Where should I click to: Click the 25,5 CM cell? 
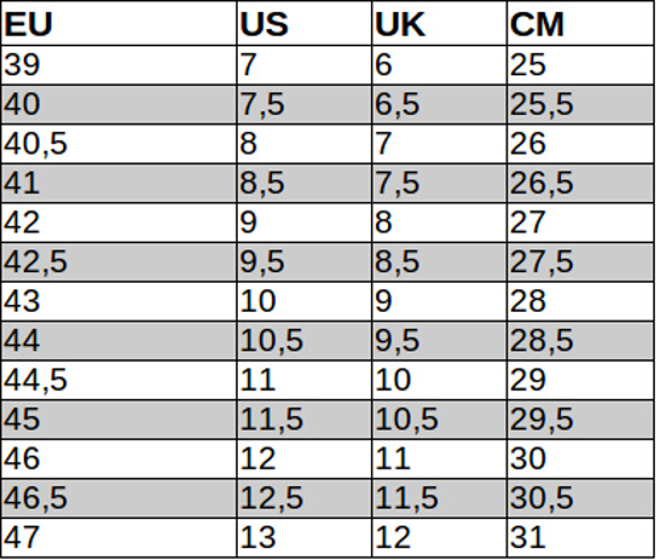coord(581,104)
